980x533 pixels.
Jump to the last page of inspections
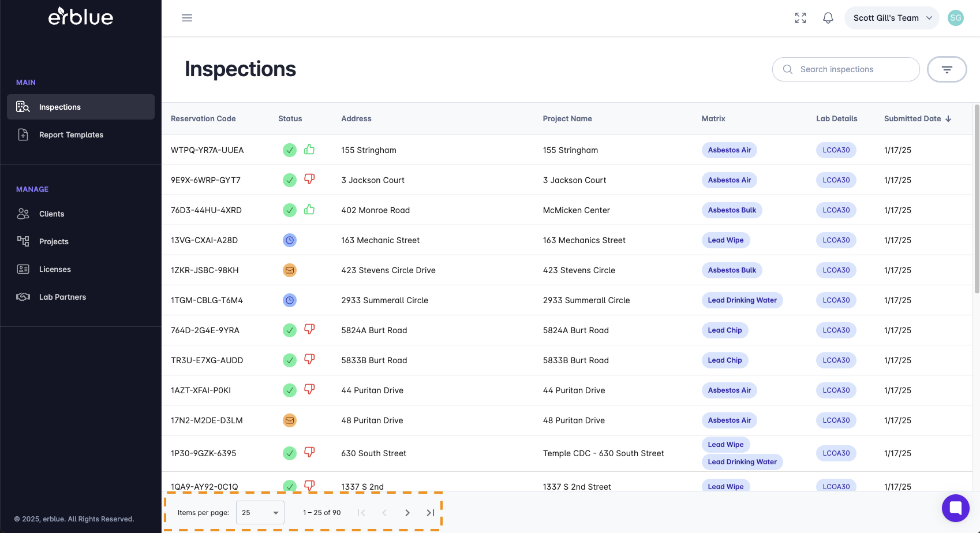coord(431,513)
